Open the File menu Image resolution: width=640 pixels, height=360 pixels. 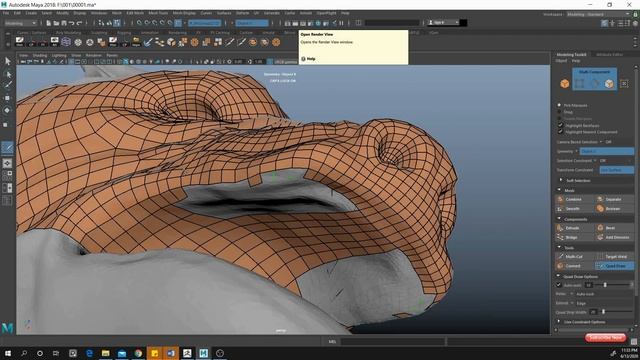click(x=6, y=13)
